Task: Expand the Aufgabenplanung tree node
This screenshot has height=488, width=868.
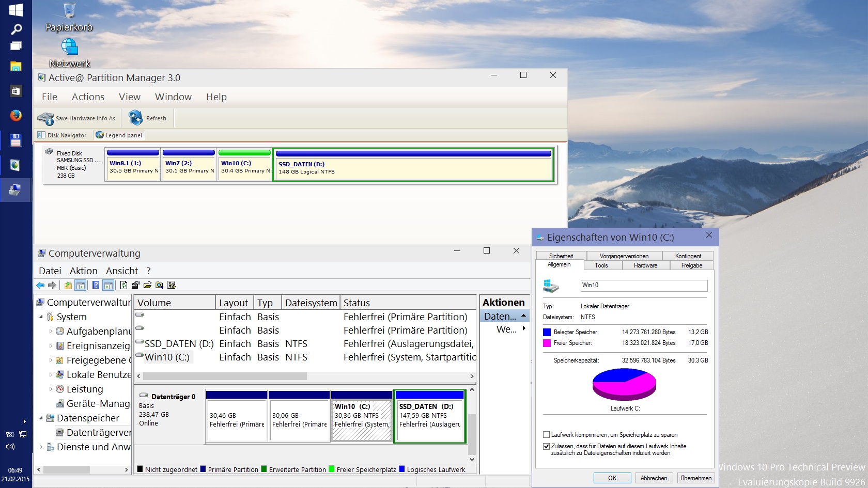Action: point(51,331)
